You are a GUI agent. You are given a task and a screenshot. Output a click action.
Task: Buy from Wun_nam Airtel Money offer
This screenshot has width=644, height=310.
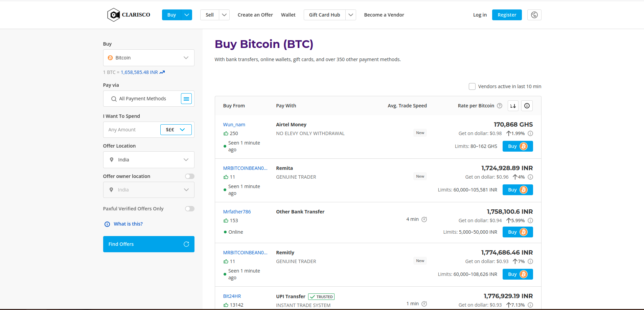tap(518, 146)
